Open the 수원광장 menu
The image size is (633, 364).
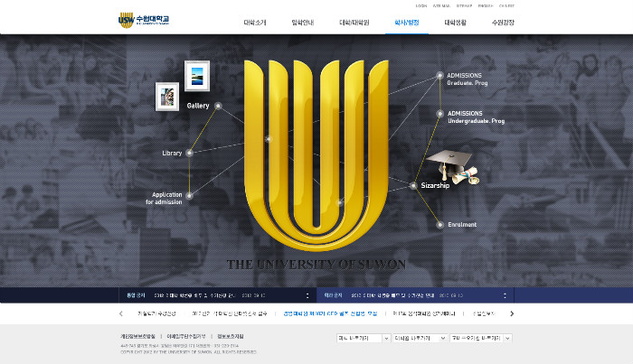click(x=503, y=23)
